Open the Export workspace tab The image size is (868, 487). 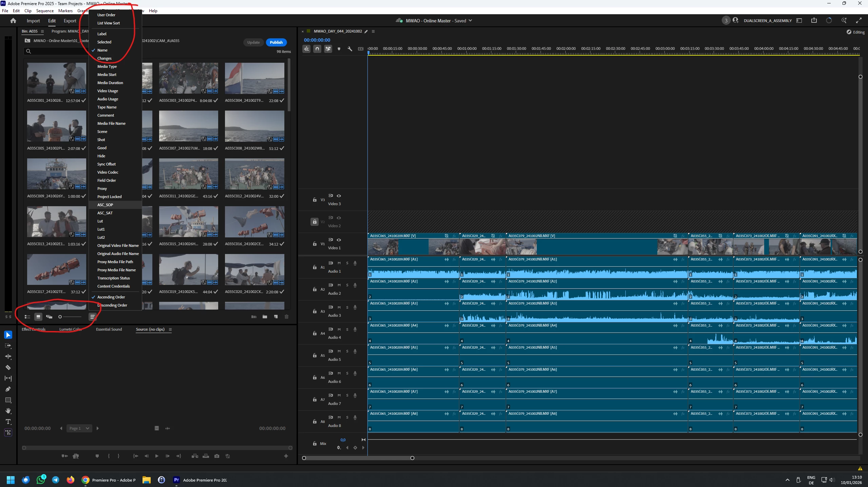70,21
